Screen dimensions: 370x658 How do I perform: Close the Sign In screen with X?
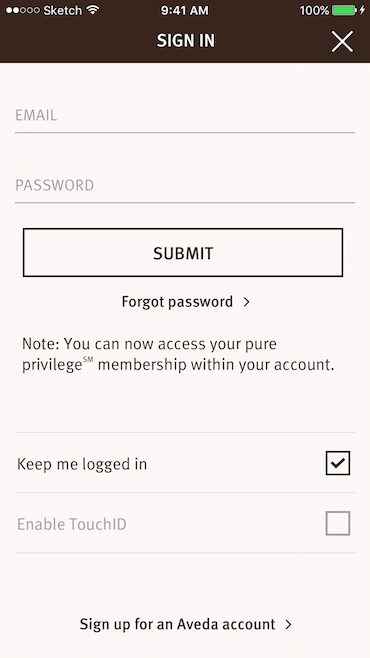pyautogui.click(x=342, y=42)
